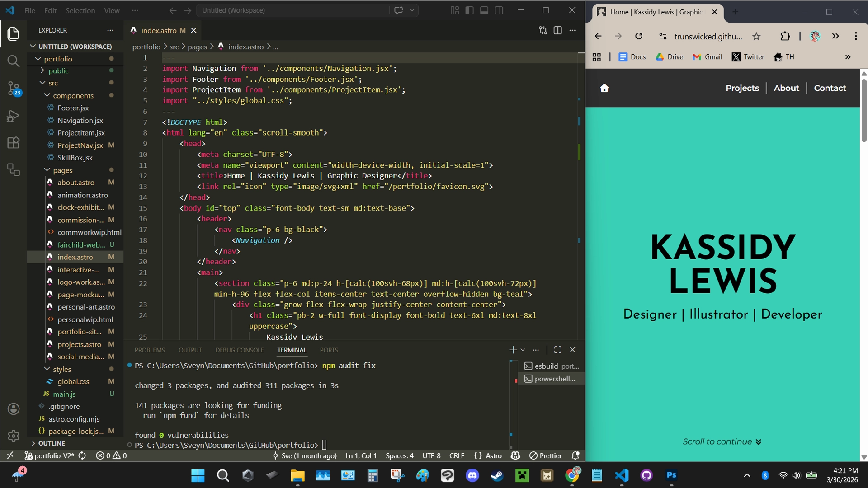Open the Run and Debug view
This screenshot has width=868, height=488.
[14, 116]
